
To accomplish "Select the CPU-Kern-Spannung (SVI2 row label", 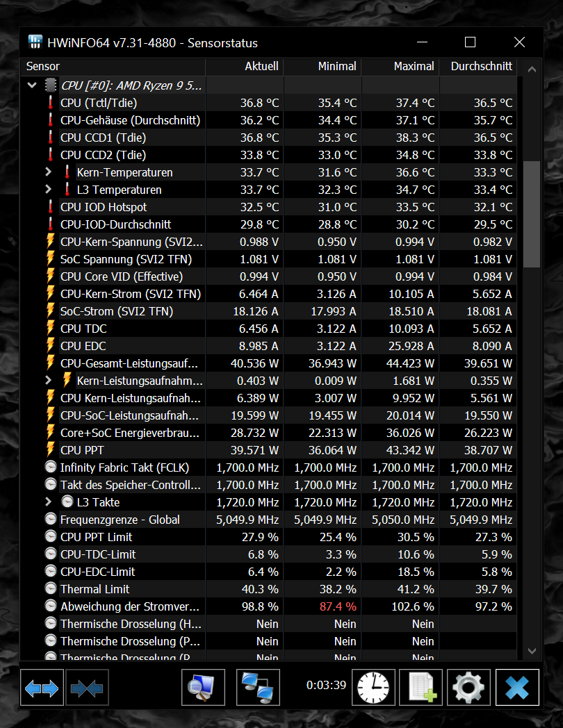I will click(131, 242).
